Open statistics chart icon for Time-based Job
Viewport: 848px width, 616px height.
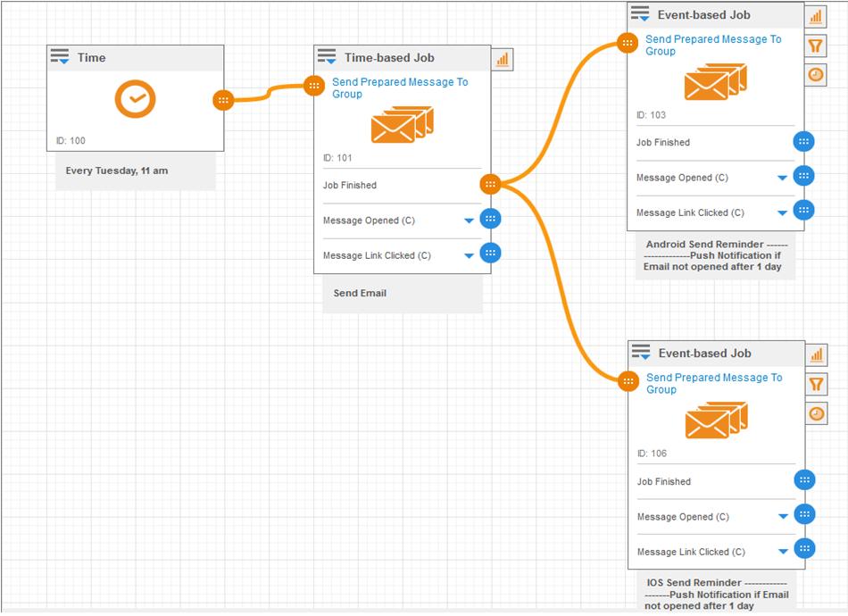(x=503, y=59)
